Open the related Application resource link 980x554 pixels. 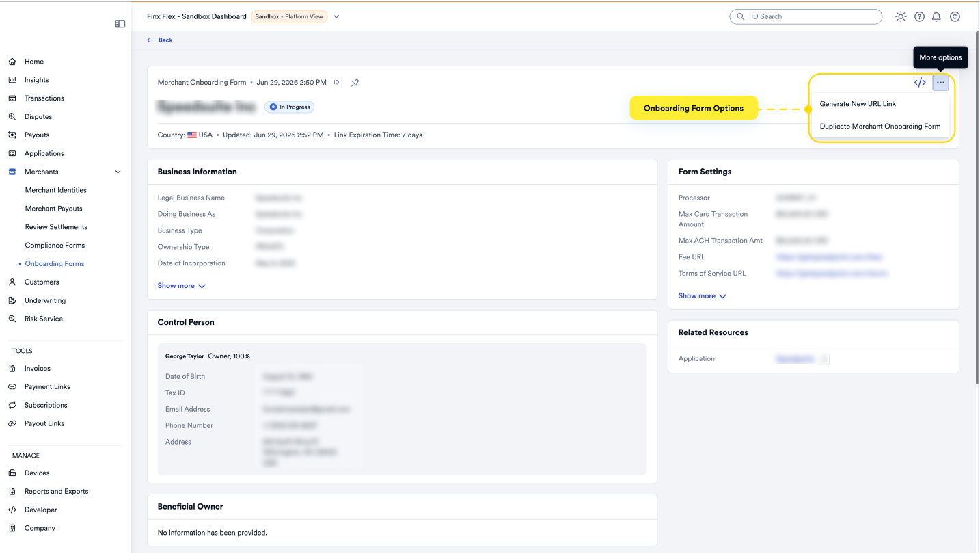click(x=795, y=359)
